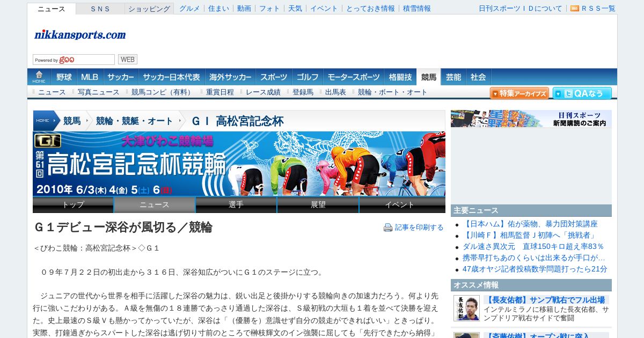
Task: Open the イベント link in top bar
Action: (x=324, y=9)
